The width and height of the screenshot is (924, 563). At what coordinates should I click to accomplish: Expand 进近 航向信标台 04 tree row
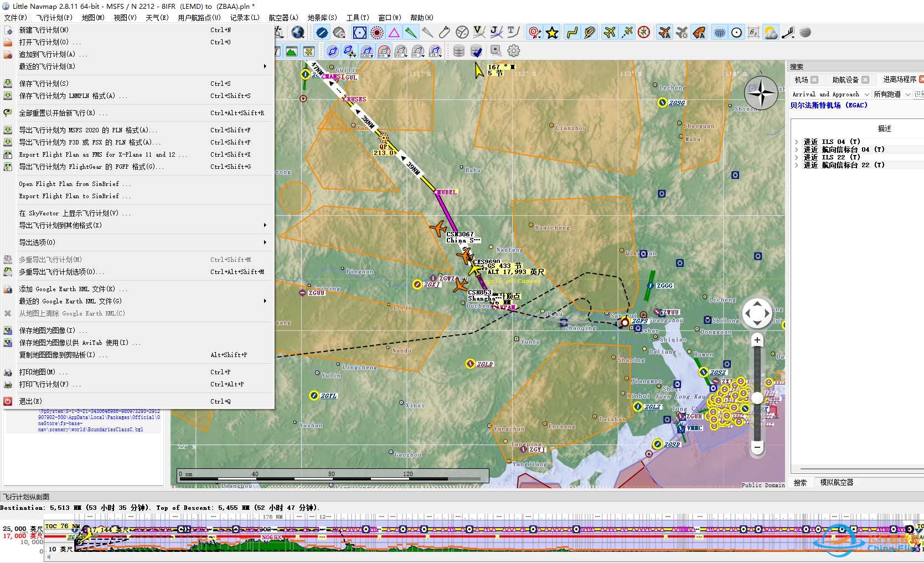tap(797, 149)
